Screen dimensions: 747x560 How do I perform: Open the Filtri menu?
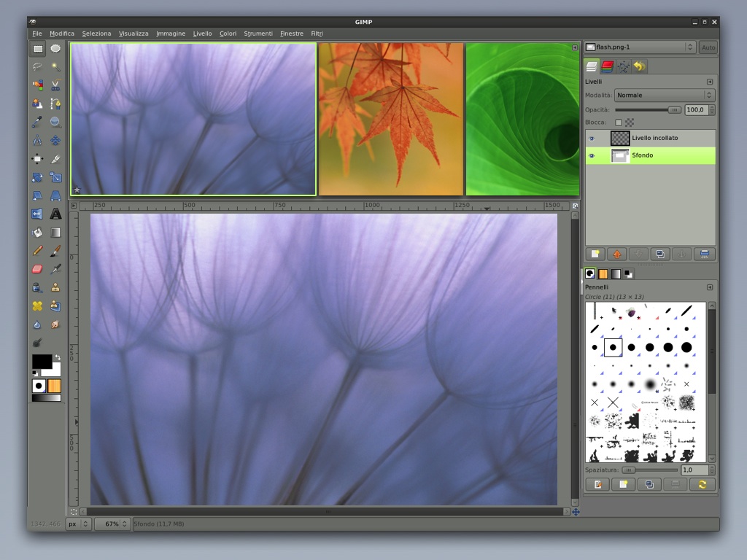click(x=317, y=34)
